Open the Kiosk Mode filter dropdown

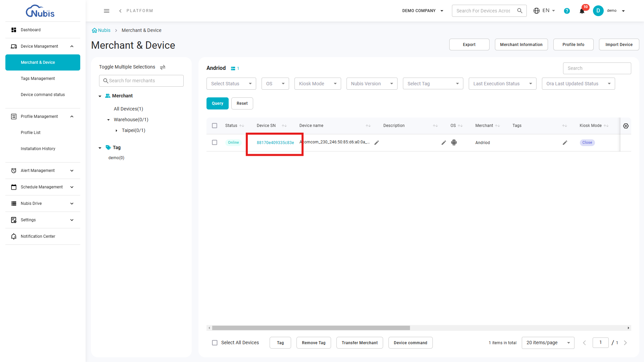click(x=317, y=84)
